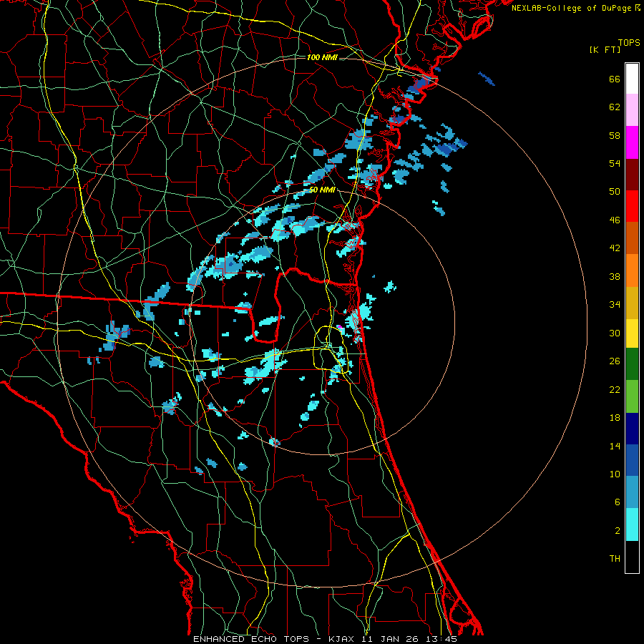Pick the light blue legend swatch
The height and width of the screenshot is (644, 644).
632,492
